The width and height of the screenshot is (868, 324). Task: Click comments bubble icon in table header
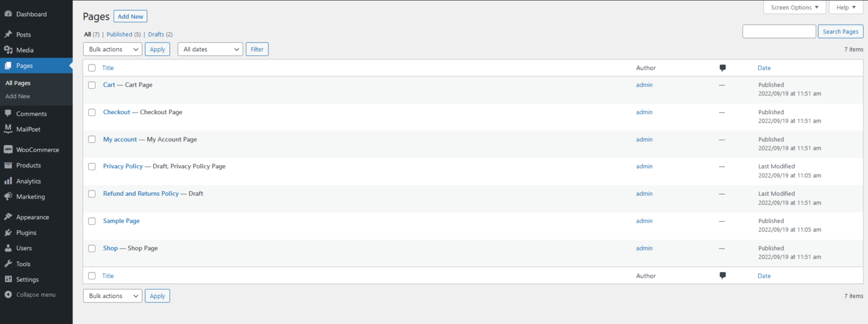pyautogui.click(x=722, y=68)
